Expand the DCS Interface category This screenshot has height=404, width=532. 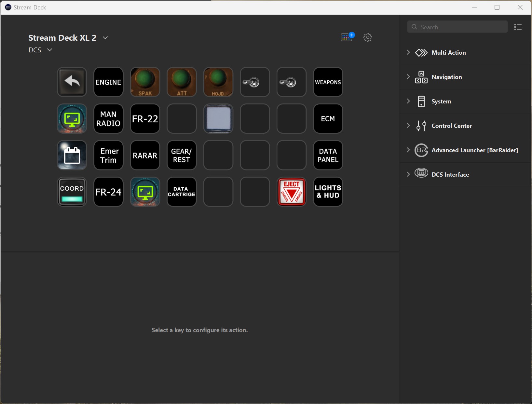click(x=408, y=174)
